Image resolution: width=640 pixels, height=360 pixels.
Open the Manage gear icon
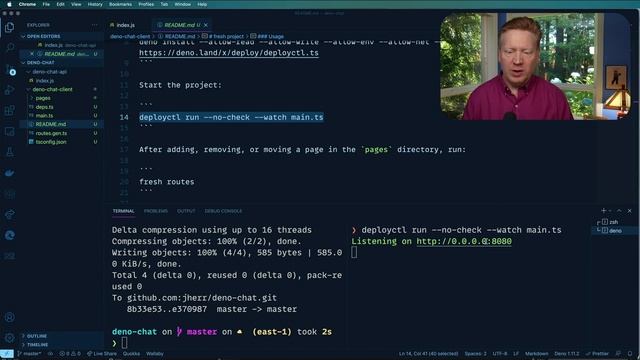[x=9, y=338]
